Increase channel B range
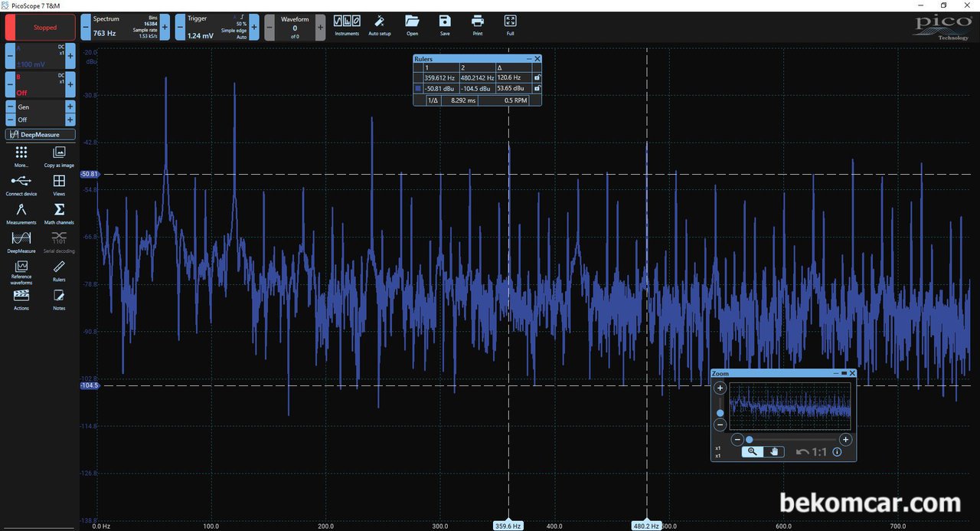980x531 pixels. click(x=70, y=84)
